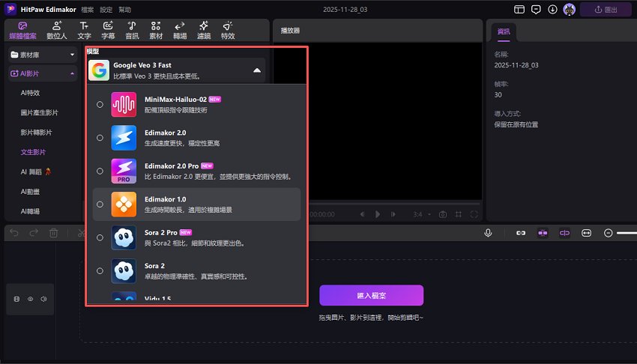Click the crop icon in the player
Viewport: 637px width, 364px height.
click(458, 214)
